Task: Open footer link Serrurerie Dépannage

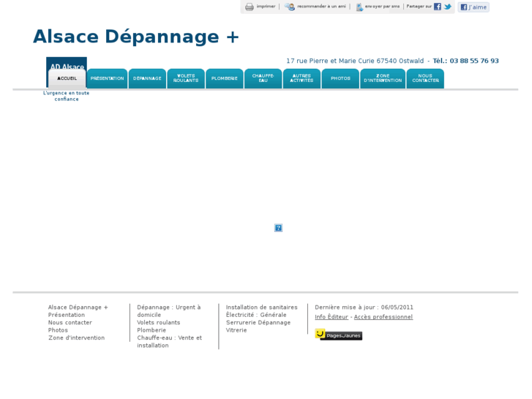Action: point(258,323)
